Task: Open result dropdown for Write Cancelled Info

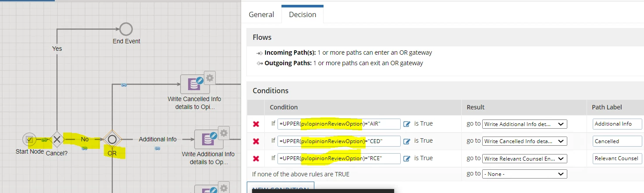Action: click(x=524, y=141)
